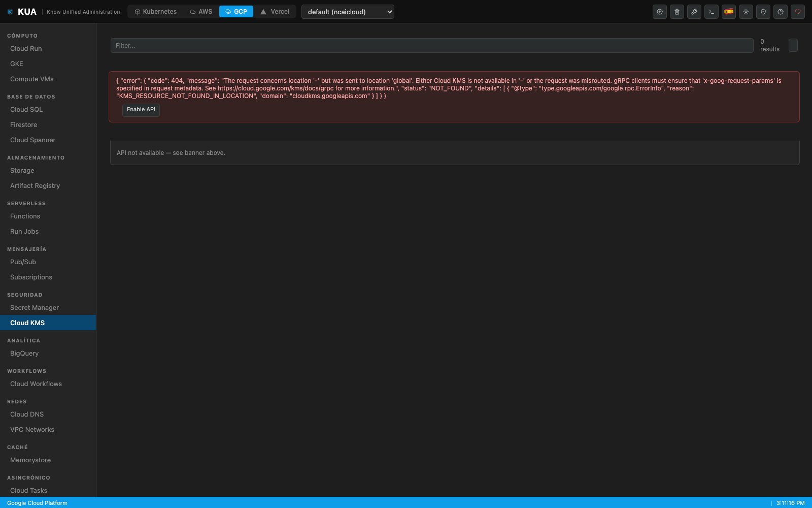Navigate to Cloud Spanner
The height and width of the screenshot is (508, 812).
click(x=48, y=140)
